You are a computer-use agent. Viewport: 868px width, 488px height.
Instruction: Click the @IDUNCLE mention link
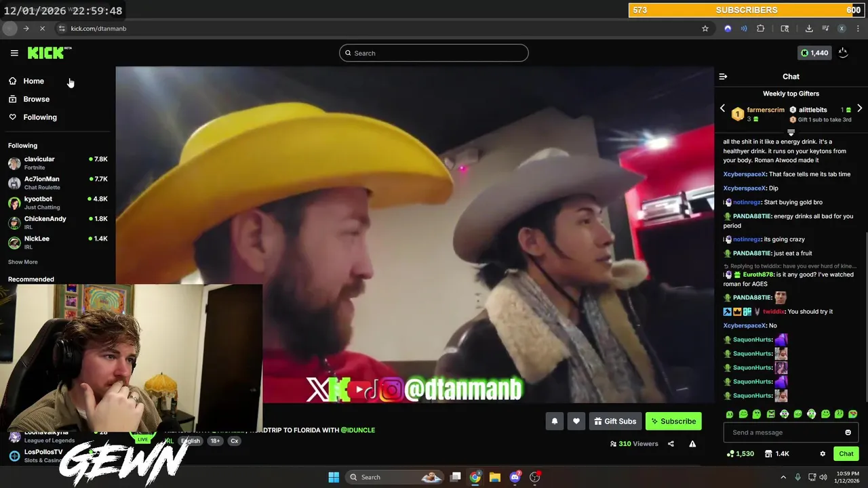pos(357,430)
